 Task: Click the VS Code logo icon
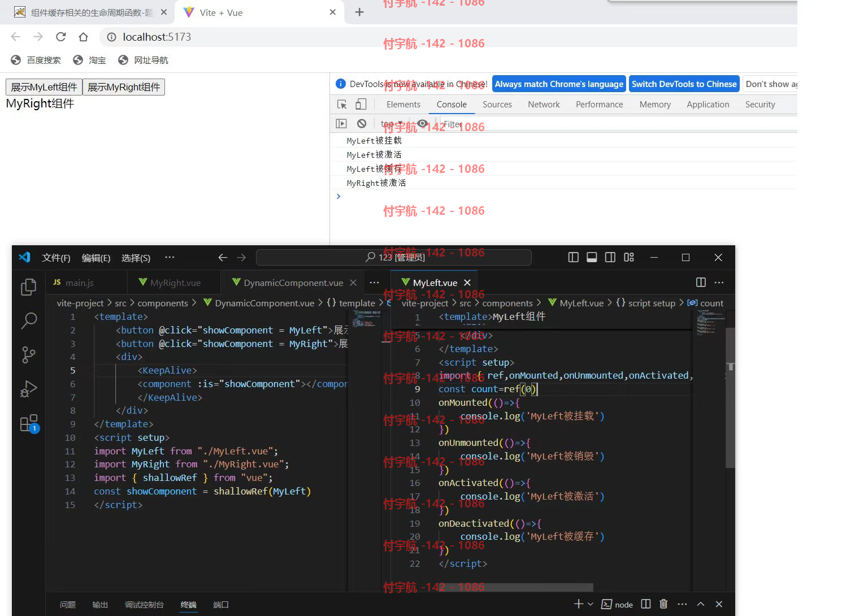tap(24, 257)
